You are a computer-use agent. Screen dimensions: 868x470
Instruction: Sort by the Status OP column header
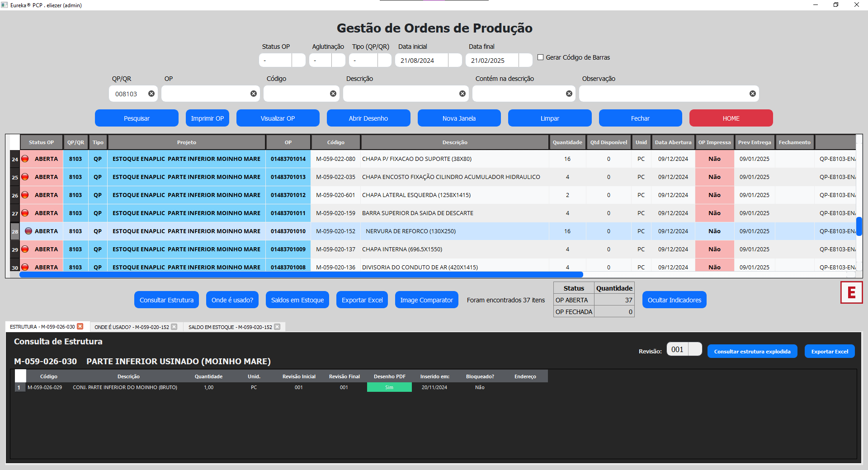41,142
